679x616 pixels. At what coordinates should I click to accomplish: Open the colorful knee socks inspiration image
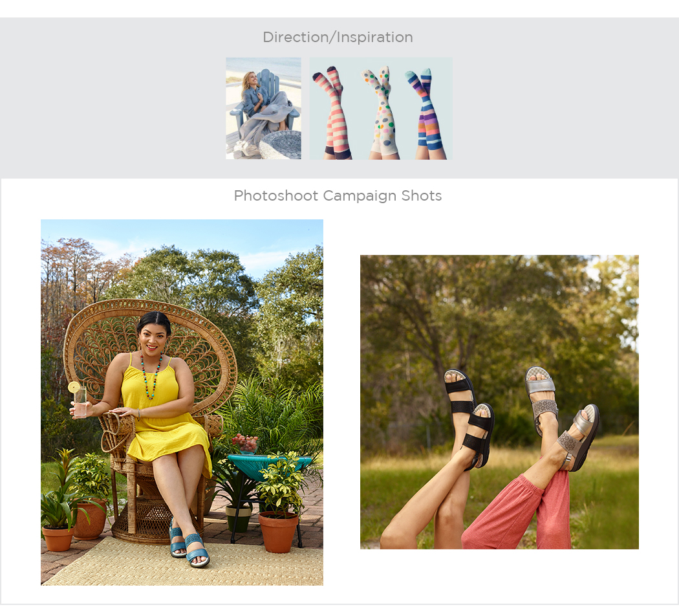tap(381, 108)
